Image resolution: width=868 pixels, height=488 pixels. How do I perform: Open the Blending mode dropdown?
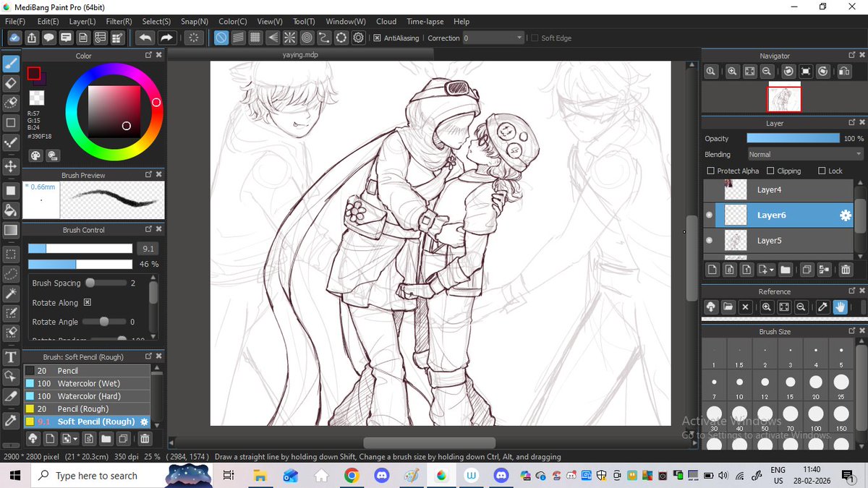(x=805, y=154)
